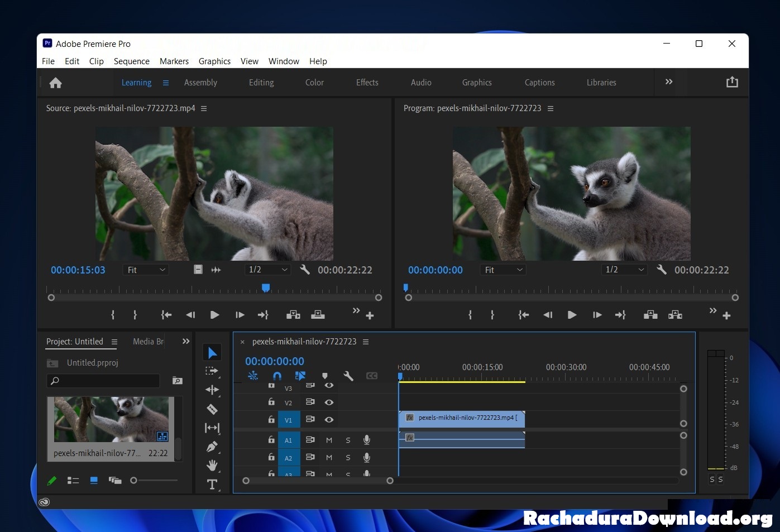This screenshot has width=780, height=532.
Task: Play the Source monitor clip
Action: click(214, 315)
